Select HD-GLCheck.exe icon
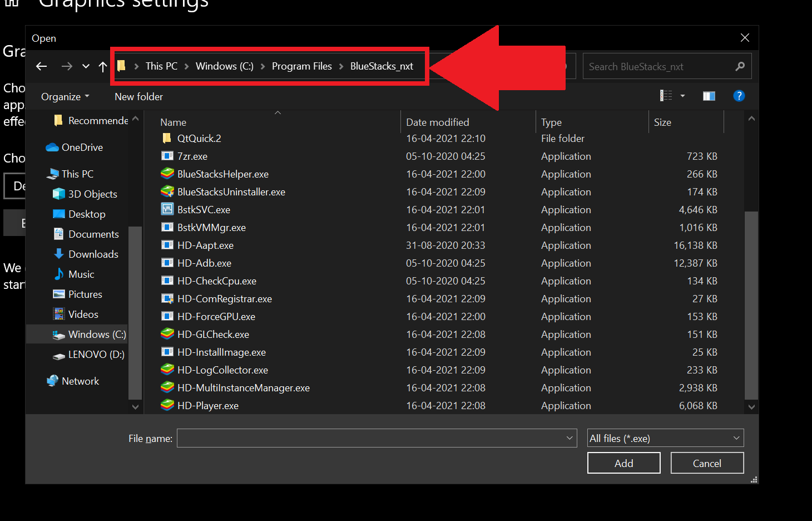The width and height of the screenshot is (812, 521). pyautogui.click(x=167, y=334)
